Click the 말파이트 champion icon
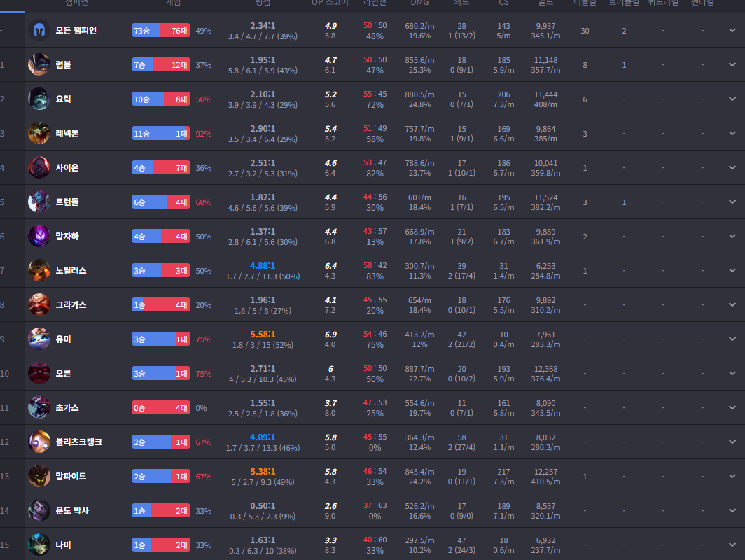 pos(39,477)
